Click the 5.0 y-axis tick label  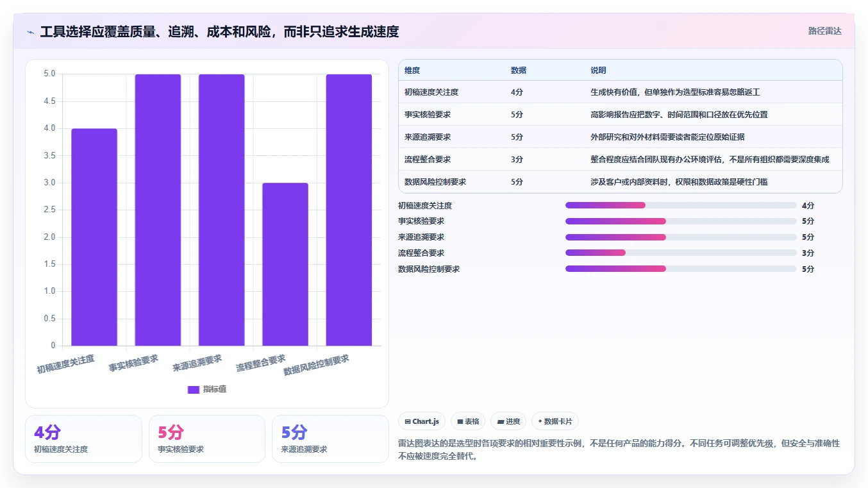click(x=49, y=74)
